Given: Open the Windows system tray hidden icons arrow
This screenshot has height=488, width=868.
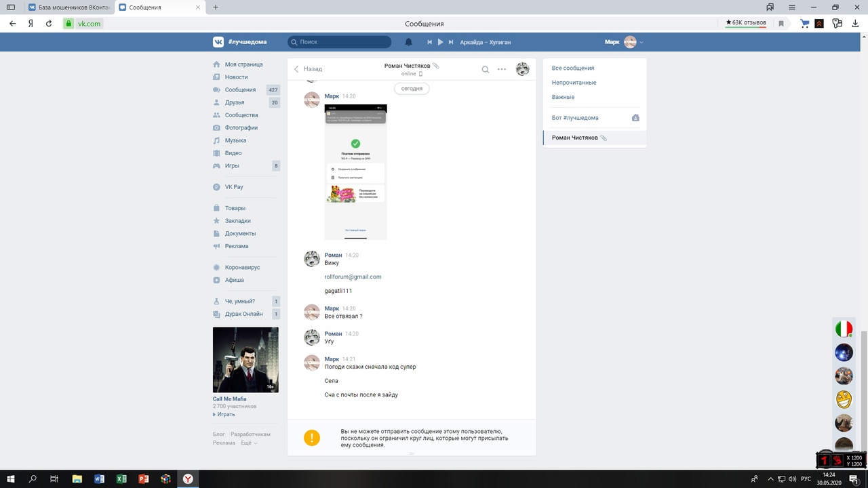Looking at the screenshot, I should (770, 479).
